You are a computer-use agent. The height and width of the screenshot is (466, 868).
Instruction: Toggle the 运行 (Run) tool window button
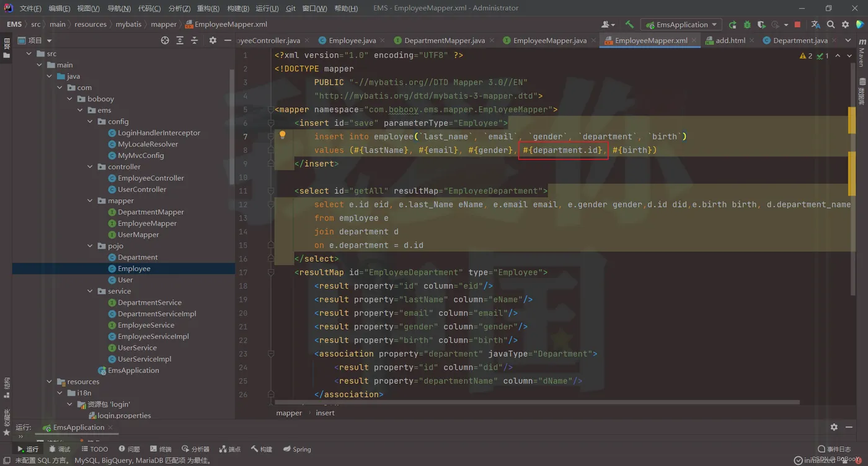point(28,449)
